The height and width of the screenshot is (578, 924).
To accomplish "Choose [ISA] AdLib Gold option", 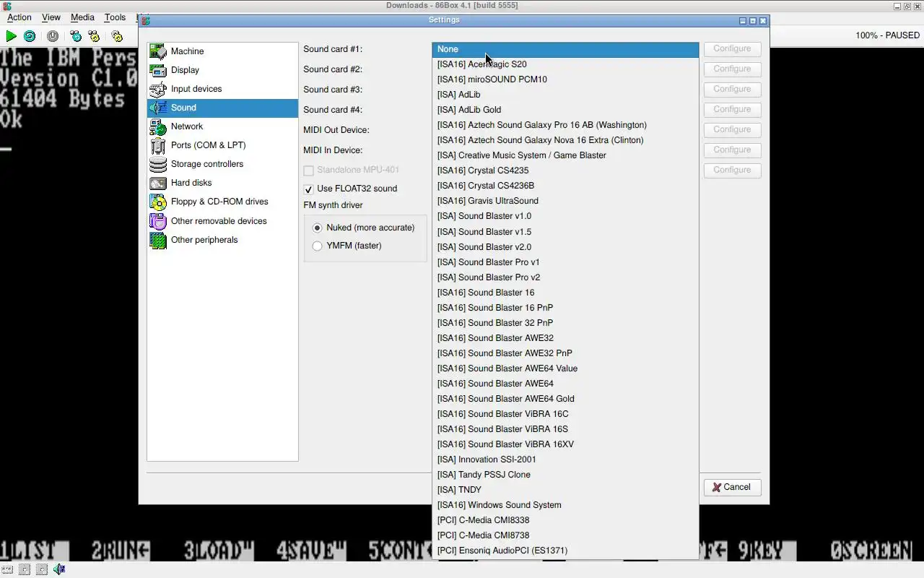I will 565,110.
